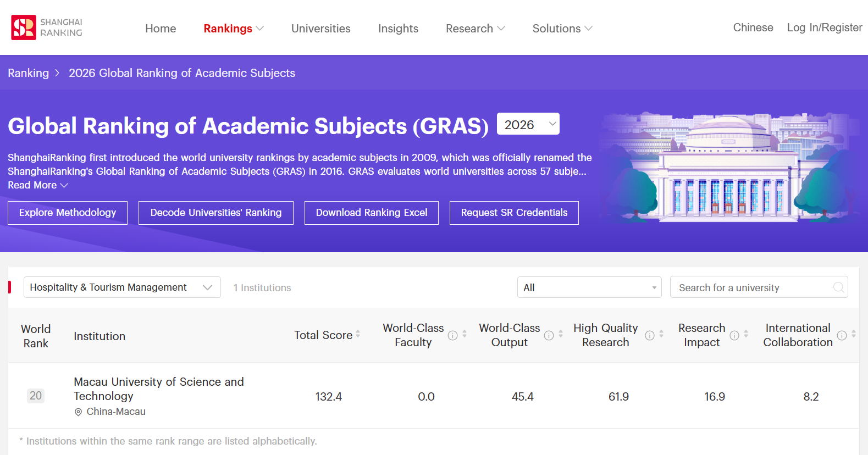Open High Quality Research info icon
This screenshot has height=455, width=868.
point(650,335)
